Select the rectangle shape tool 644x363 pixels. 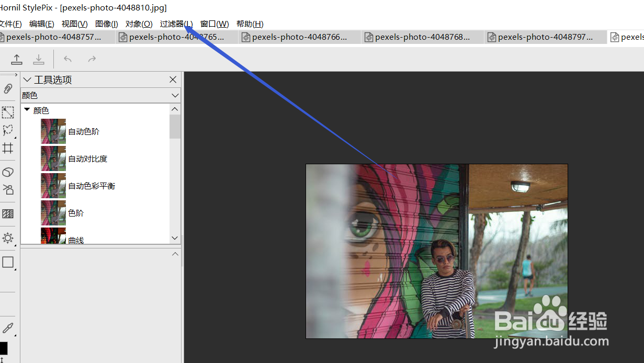8,262
